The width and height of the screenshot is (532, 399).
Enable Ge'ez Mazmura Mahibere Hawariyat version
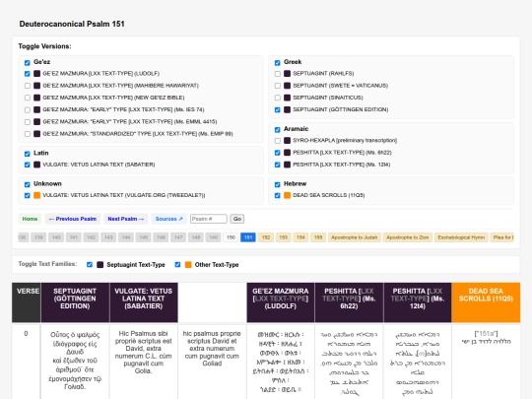coord(28,86)
